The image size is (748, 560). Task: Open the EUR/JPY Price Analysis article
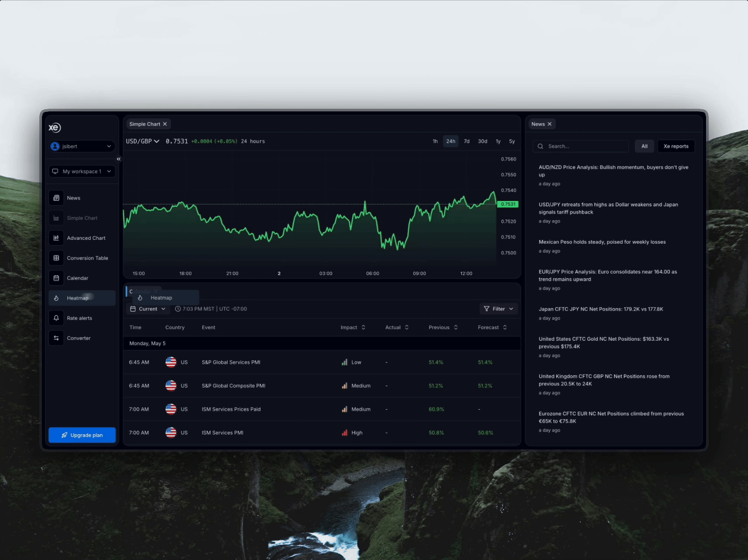607,275
